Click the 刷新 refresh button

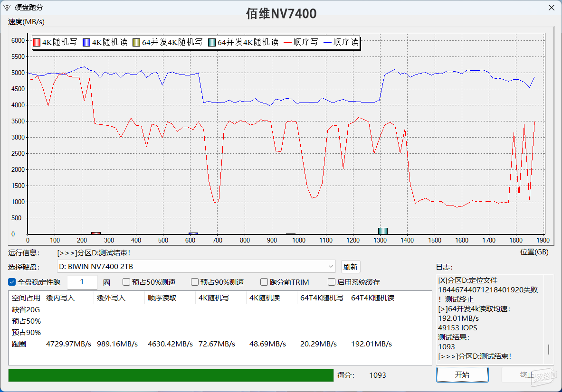351,267
